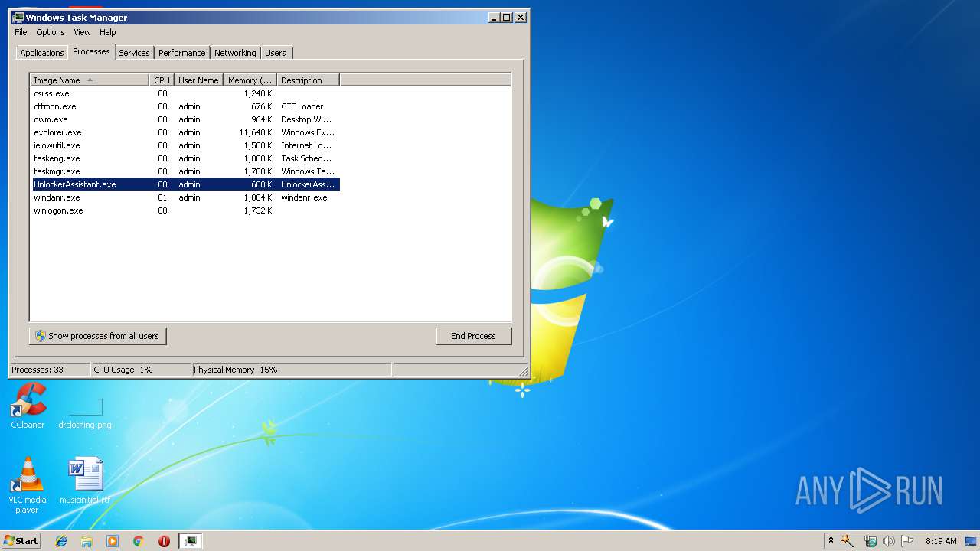Select the ctfmon.exe process row
980x551 pixels.
[x=185, y=106]
